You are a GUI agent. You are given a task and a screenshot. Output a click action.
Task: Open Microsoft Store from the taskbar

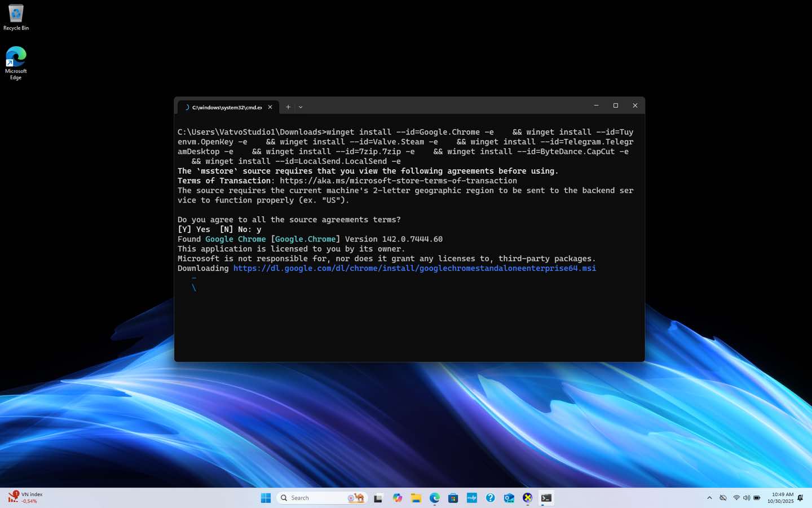click(x=453, y=498)
